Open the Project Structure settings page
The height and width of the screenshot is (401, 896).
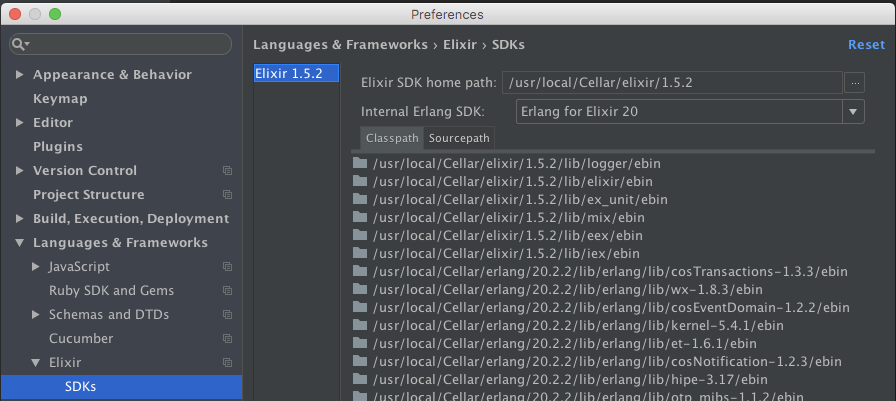pos(89,195)
